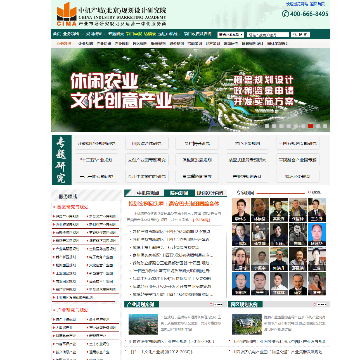Click the search button in green navigation bar
The image size is (360, 360).
(300, 34)
